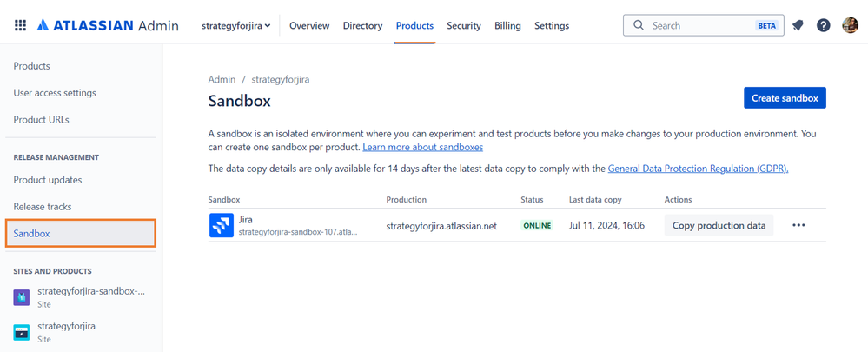Open the three-dot more actions menu
Screen dimensions: 868x352
pos(798,225)
